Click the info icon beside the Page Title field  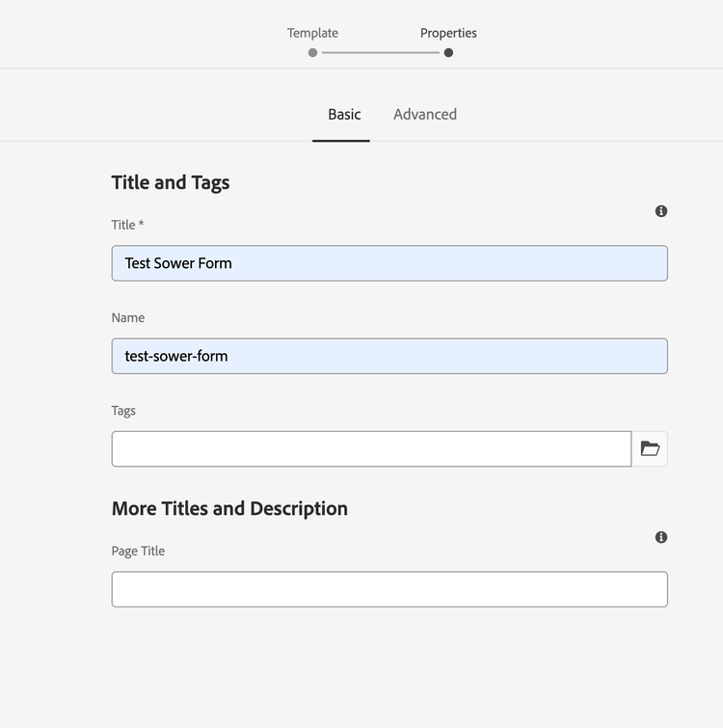[x=661, y=537]
